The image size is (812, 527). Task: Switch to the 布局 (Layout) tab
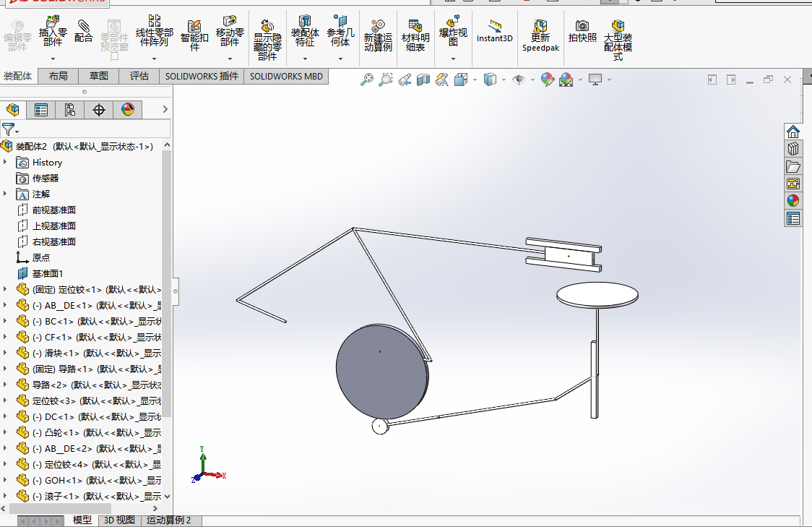(58, 76)
